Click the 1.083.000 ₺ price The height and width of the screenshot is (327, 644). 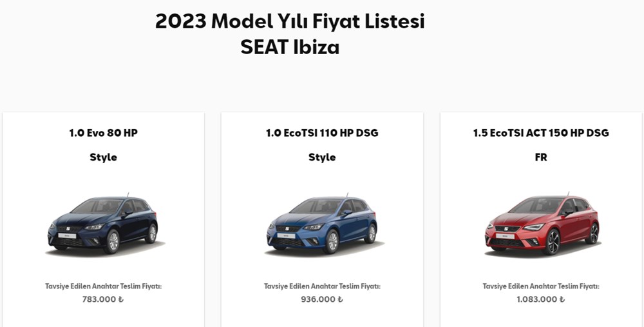click(x=541, y=299)
